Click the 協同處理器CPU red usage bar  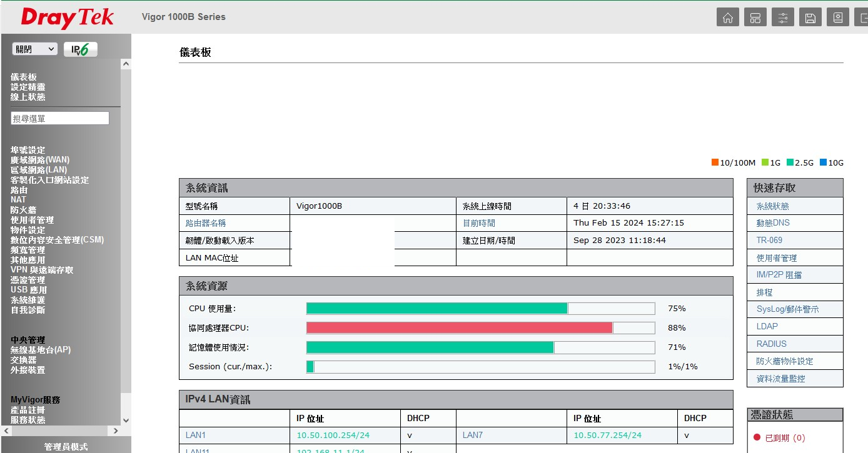click(x=459, y=328)
